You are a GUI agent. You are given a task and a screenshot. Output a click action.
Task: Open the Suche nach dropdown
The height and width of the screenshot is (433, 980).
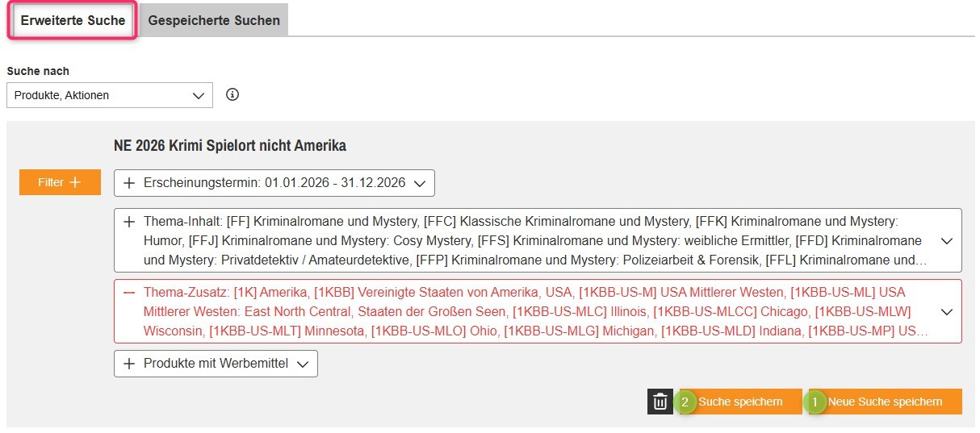tap(109, 95)
